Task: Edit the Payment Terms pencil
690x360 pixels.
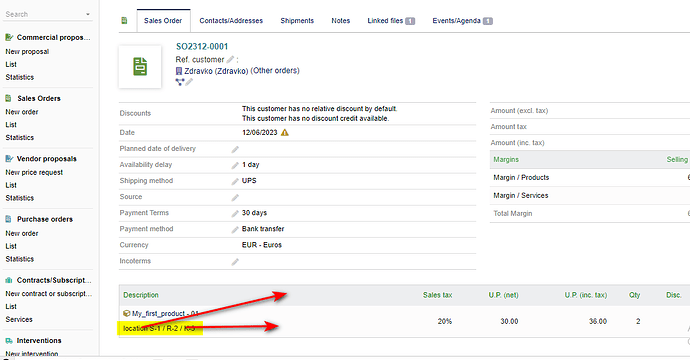Action: [x=235, y=213]
